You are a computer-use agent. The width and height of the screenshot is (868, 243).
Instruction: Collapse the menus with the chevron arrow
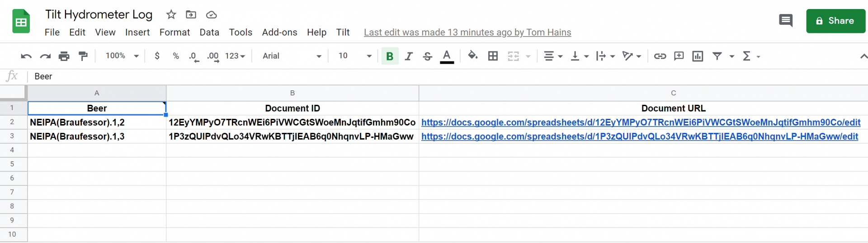click(x=863, y=56)
